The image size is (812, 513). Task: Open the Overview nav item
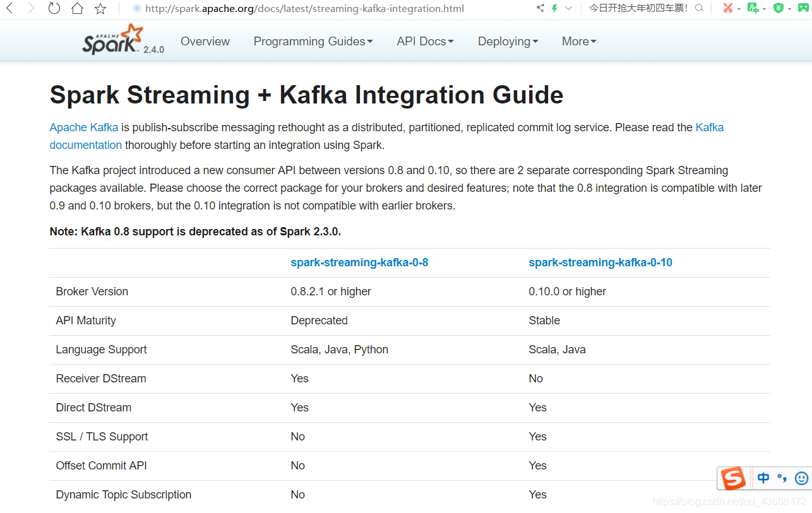pyautogui.click(x=205, y=41)
